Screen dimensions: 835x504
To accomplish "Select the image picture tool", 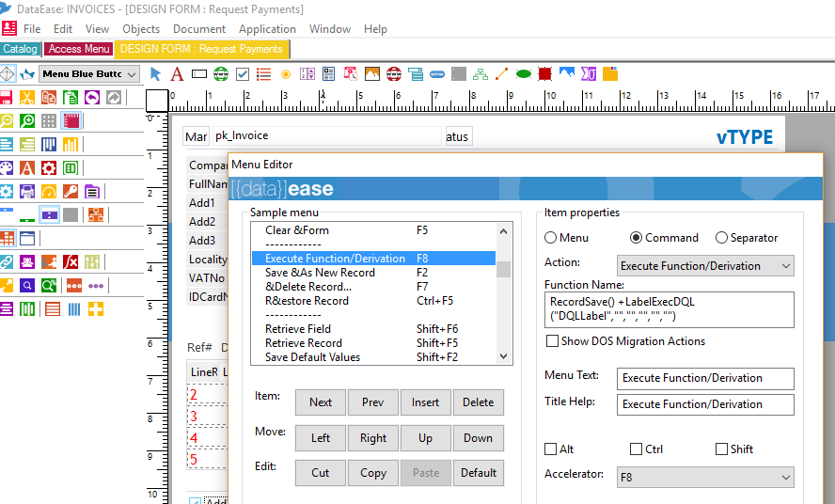I will coord(372,74).
